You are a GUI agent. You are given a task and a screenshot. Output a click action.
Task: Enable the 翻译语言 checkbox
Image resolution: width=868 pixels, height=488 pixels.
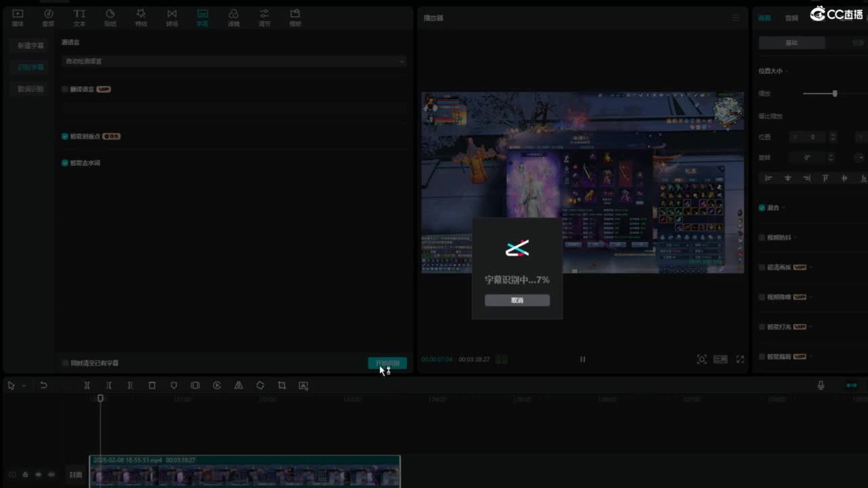65,89
